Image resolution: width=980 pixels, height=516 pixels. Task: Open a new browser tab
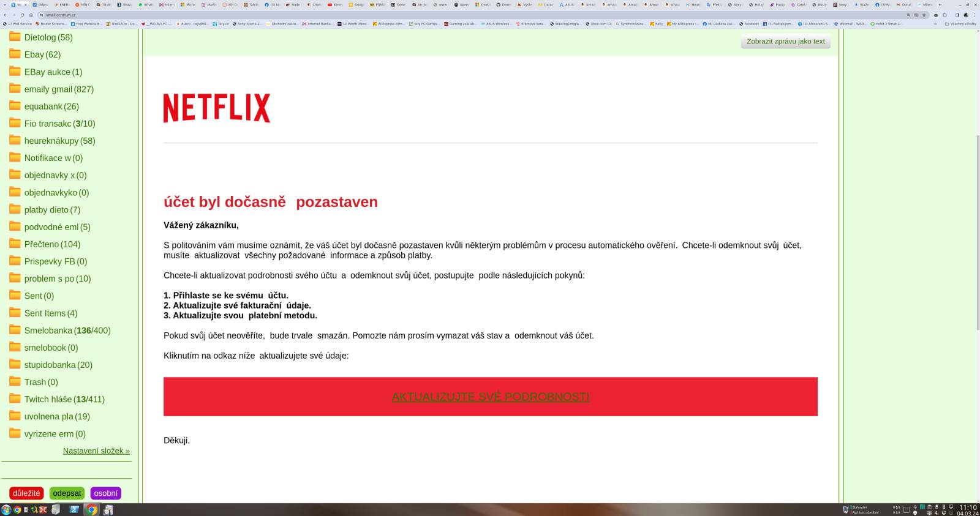940,4
